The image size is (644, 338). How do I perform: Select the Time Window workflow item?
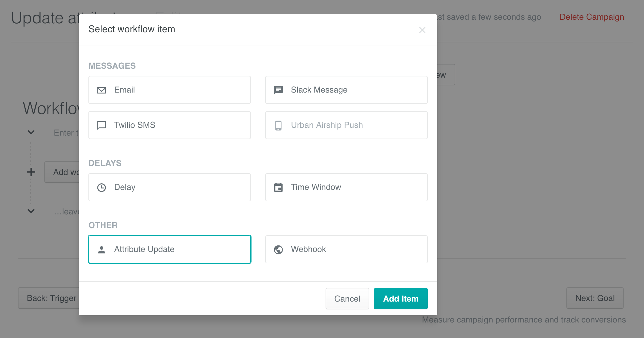point(346,187)
